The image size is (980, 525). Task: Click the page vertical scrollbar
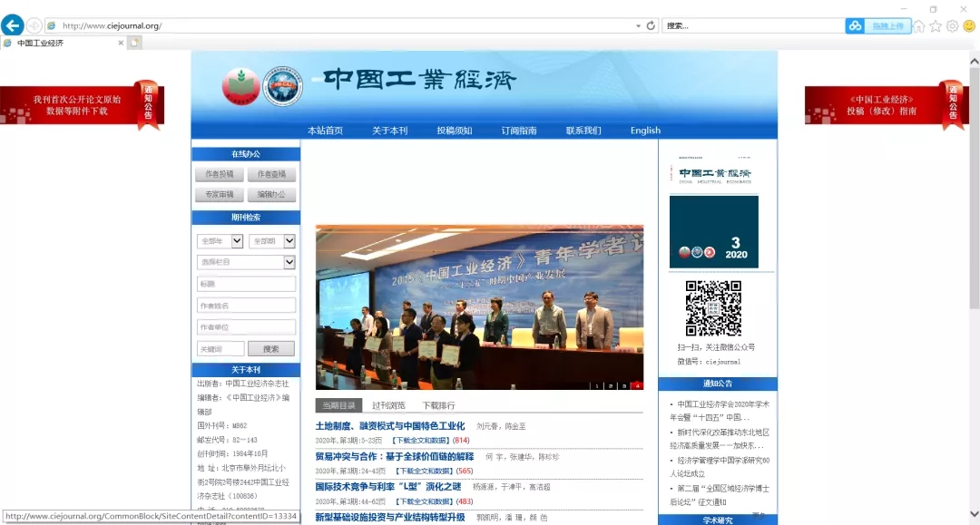click(x=975, y=188)
